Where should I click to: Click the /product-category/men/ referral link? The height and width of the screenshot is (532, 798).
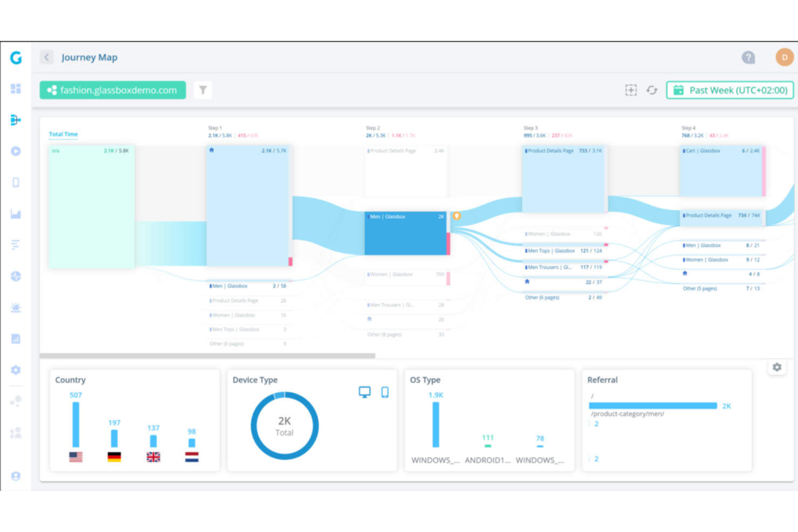(627, 414)
